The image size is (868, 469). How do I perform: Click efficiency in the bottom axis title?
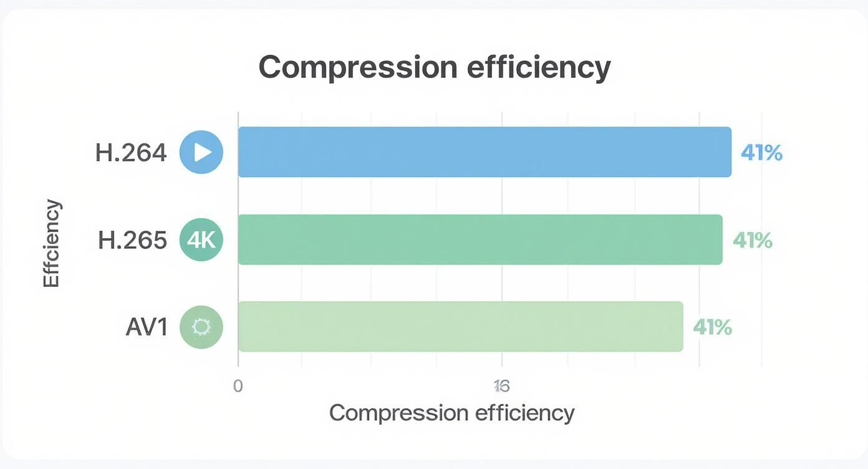pos(524,413)
